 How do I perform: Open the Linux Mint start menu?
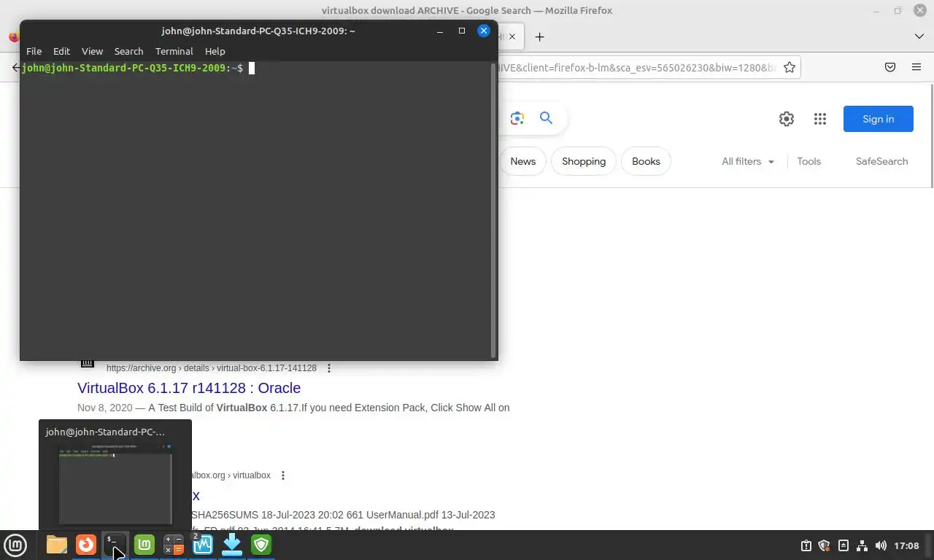pyautogui.click(x=15, y=545)
